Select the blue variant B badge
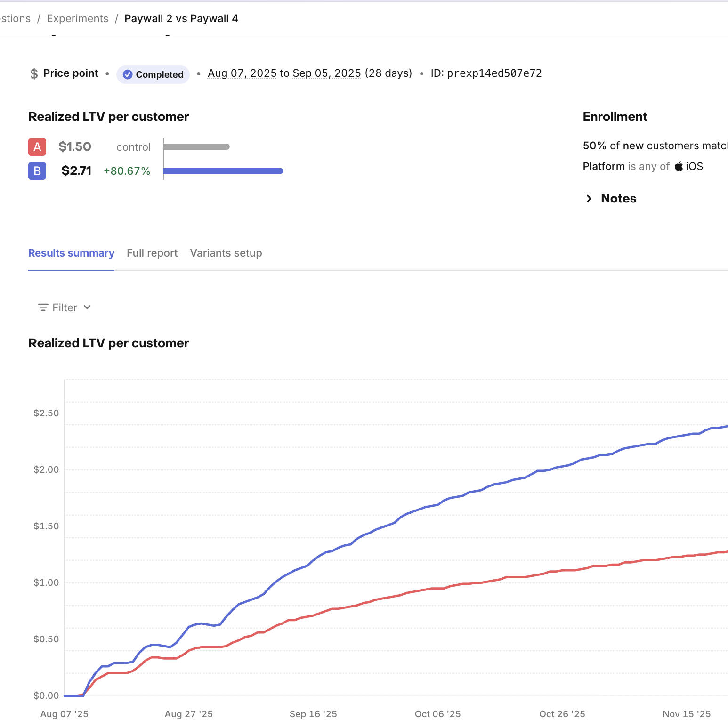The height and width of the screenshot is (728, 728). pyautogui.click(x=37, y=171)
